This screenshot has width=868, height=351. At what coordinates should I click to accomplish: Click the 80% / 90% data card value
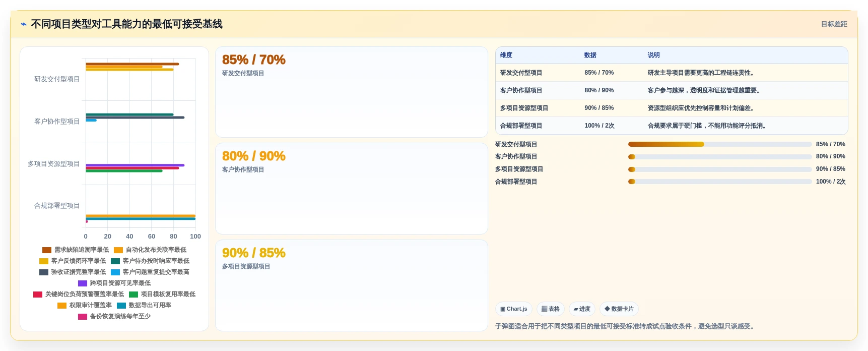[253, 156]
